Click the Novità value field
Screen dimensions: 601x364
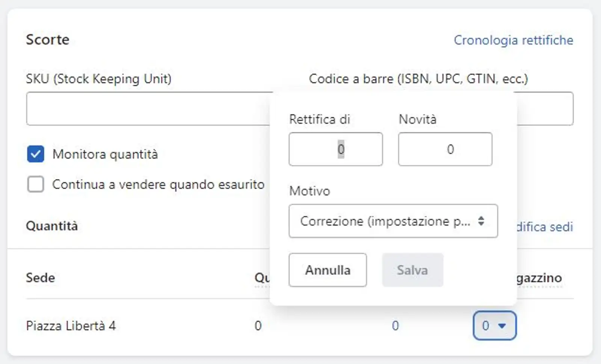click(x=445, y=149)
